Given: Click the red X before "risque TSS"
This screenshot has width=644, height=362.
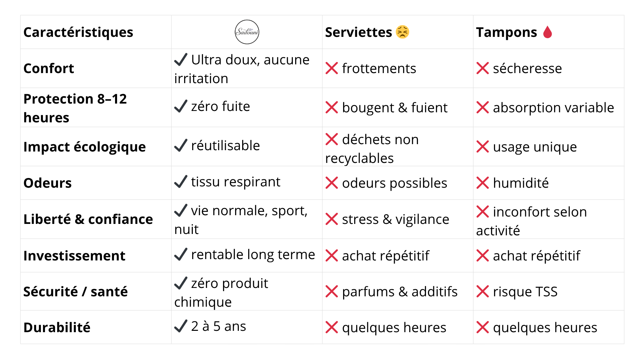Looking at the screenshot, I should pos(483,292).
